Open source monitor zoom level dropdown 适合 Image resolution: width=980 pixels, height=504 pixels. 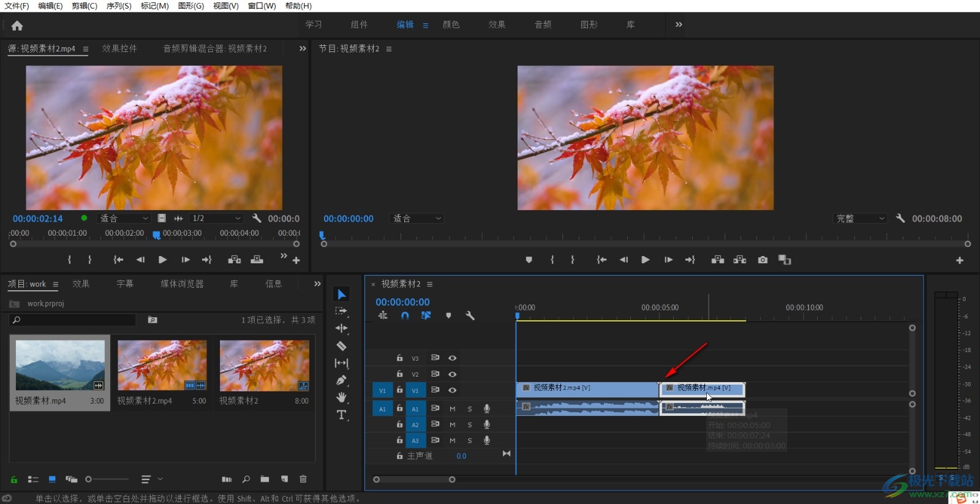tap(124, 218)
